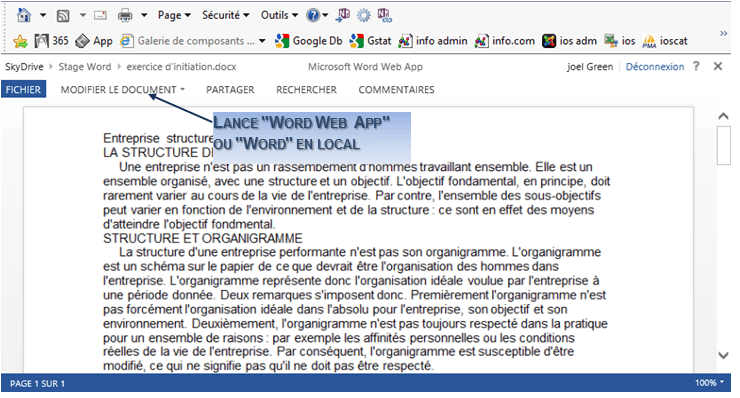Viewport: 740px width, 398px height.
Task: Expand the Help dropdown arrow
Action: pyautogui.click(x=325, y=16)
